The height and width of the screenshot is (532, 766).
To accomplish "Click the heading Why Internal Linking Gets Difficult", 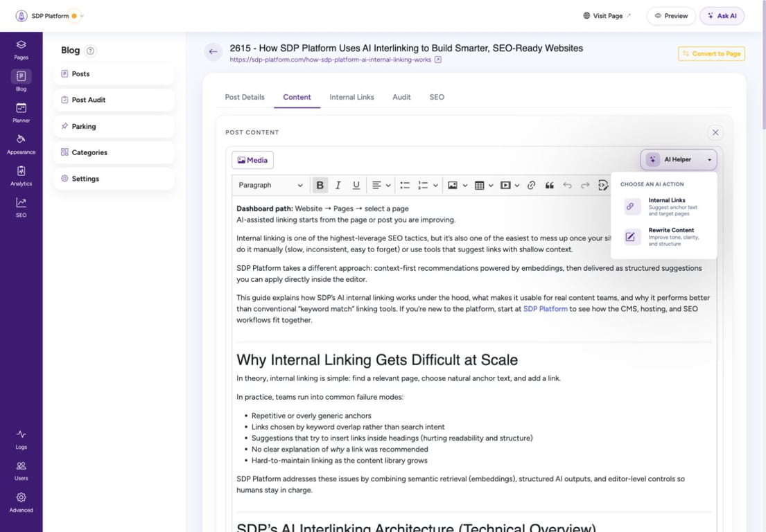I will pos(376,360).
